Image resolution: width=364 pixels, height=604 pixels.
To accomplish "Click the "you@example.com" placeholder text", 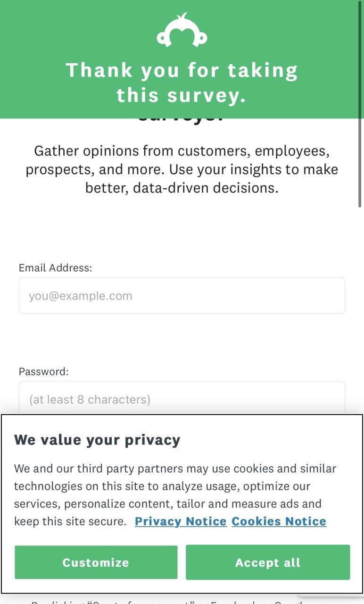I will tap(81, 296).
